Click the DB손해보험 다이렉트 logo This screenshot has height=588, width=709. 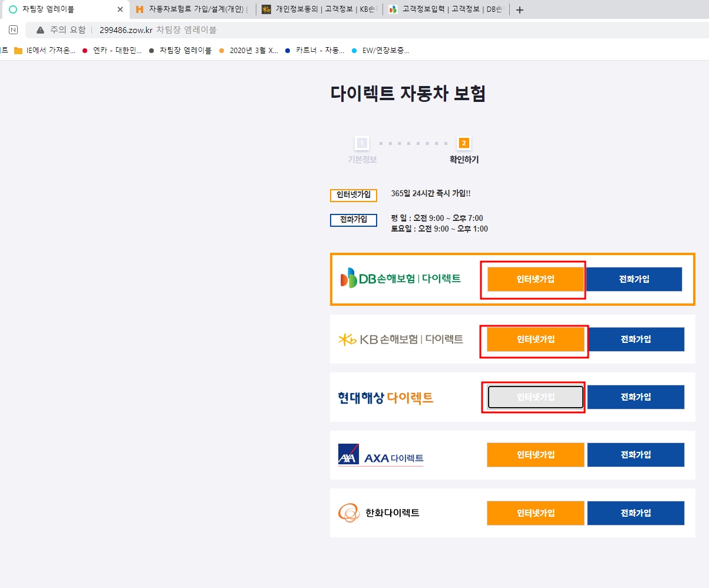pyautogui.click(x=401, y=278)
